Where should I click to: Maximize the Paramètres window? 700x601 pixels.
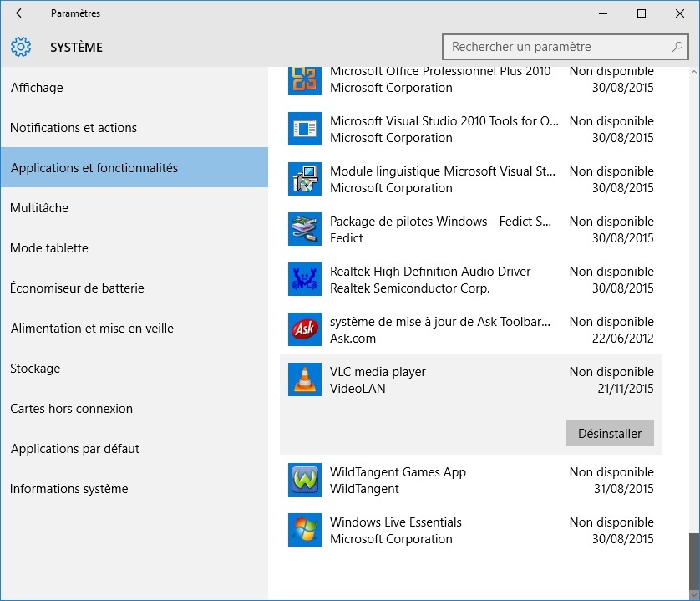tap(642, 13)
